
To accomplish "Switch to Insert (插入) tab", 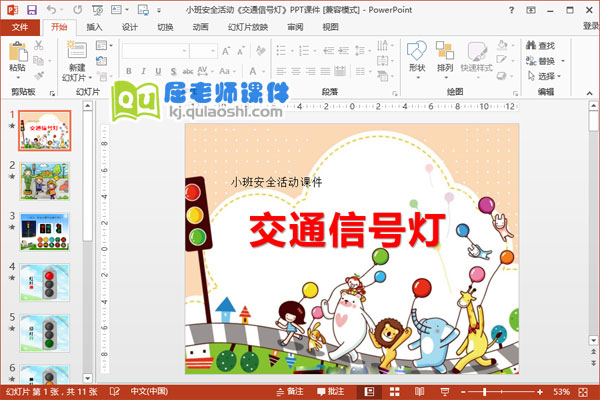I will [x=94, y=27].
